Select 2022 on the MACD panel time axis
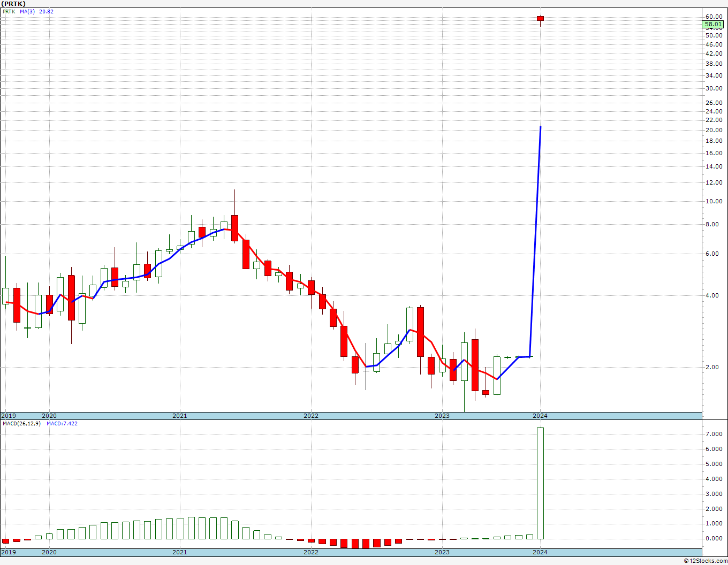The height and width of the screenshot is (565, 728). (x=311, y=552)
